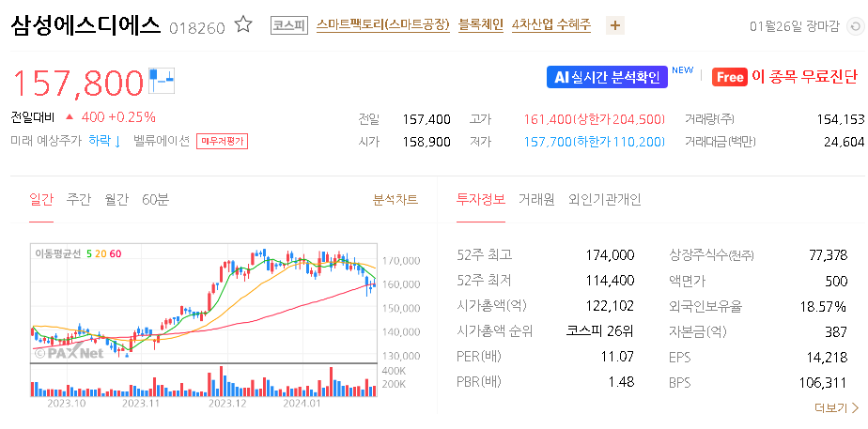Screen dimensions: 868x429
Task: Click the 시가 value 158,900
Action: point(426,142)
